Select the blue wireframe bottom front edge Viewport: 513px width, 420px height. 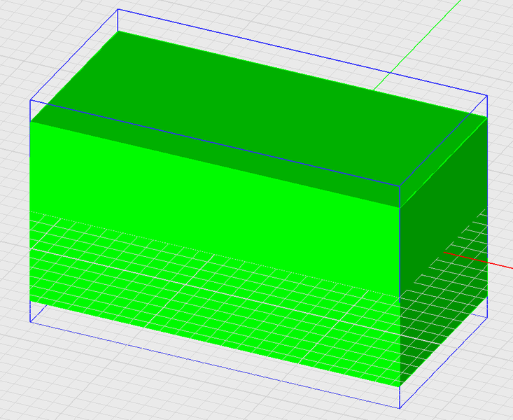click(215, 365)
